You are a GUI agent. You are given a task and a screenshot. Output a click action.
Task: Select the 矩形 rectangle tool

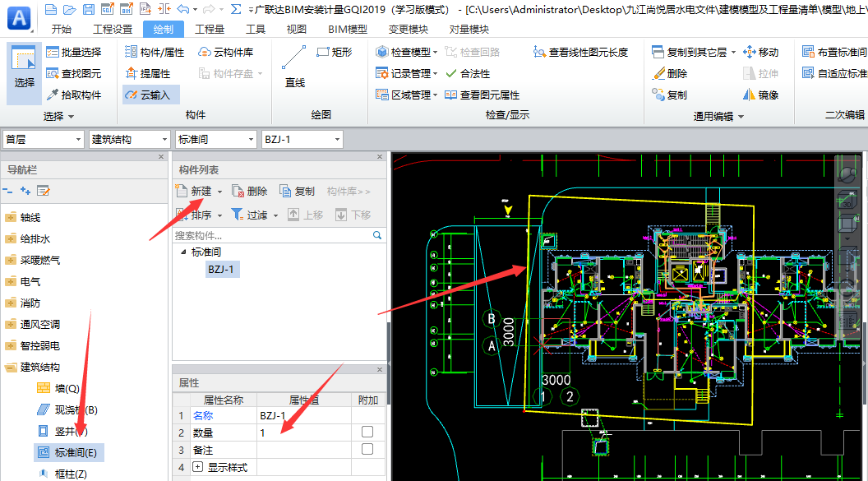tap(335, 52)
